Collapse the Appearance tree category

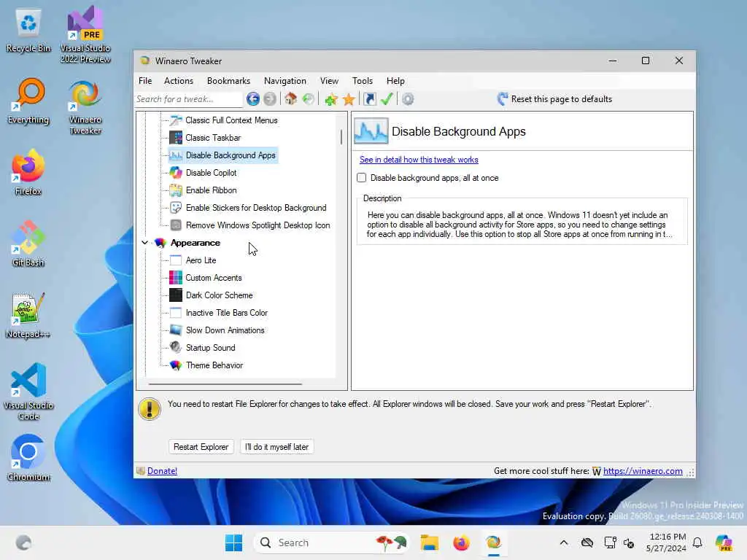[x=145, y=242]
